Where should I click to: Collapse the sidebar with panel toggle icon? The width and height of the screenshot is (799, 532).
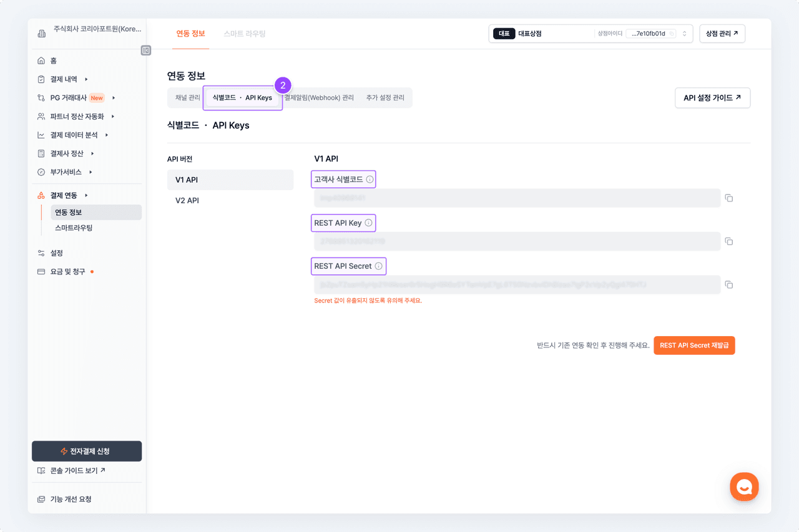point(146,51)
